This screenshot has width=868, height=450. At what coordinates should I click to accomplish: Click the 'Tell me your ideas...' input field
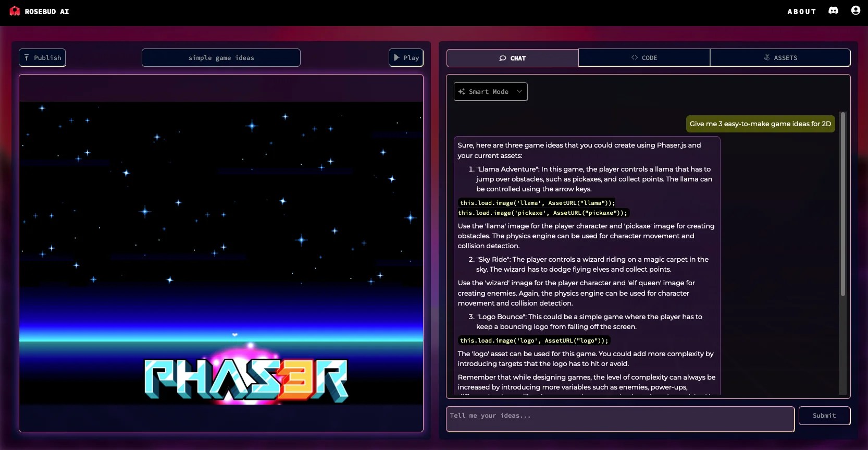coord(620,419)
